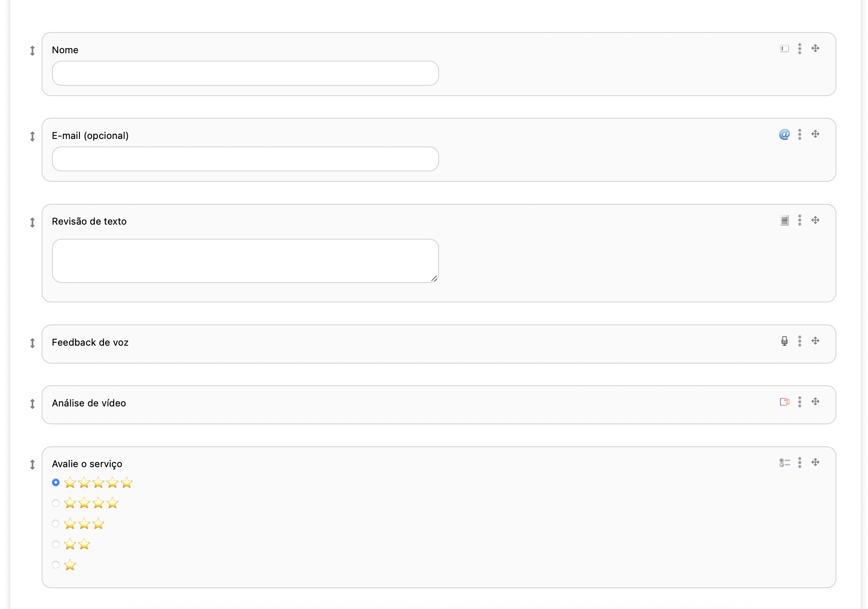Open options menu for Avalie o serviço
Screen dimensions: 868x609
click(x=800, y=463)
